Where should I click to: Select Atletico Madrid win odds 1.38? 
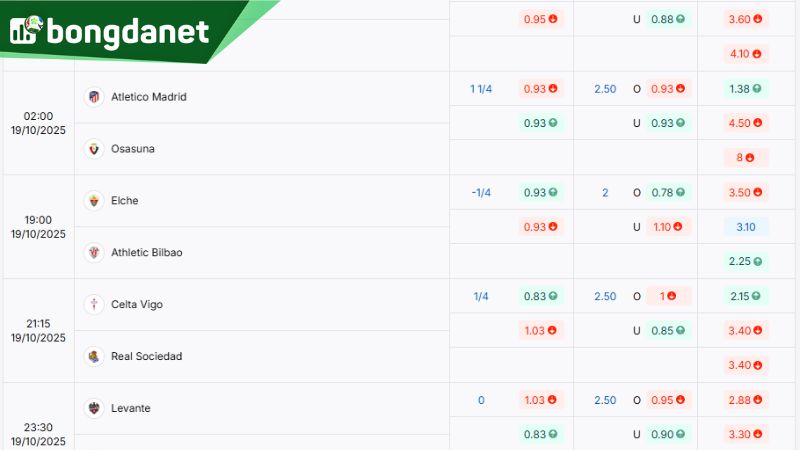click(746, 89)
